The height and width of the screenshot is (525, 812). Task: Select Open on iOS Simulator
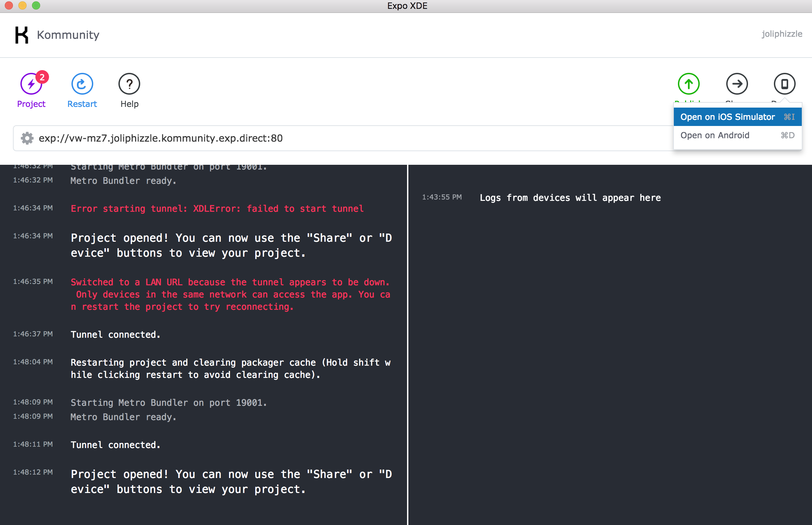click(737, 117)
